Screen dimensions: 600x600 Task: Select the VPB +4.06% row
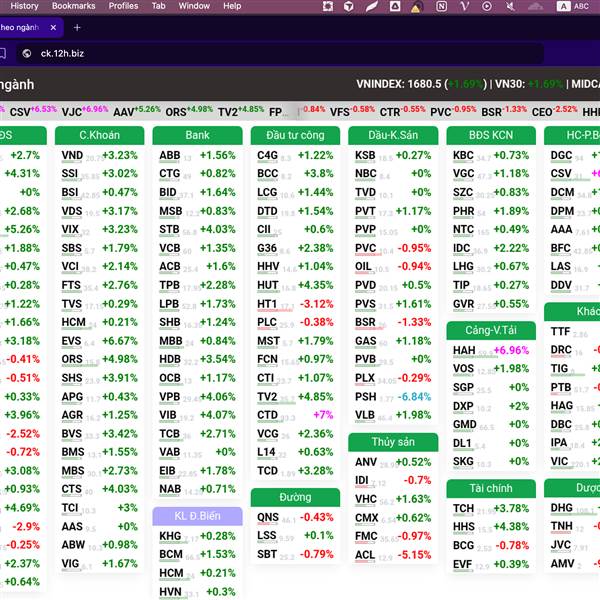click(197, 397)
